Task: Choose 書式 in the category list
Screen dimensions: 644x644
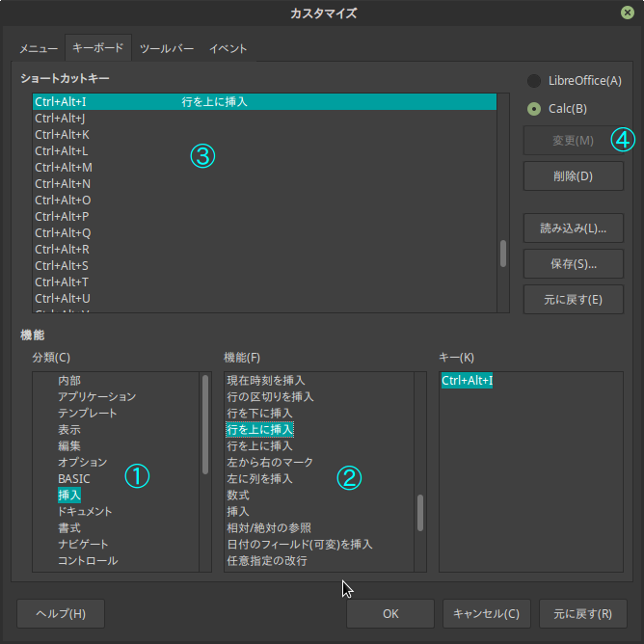Action: point(69,527)
